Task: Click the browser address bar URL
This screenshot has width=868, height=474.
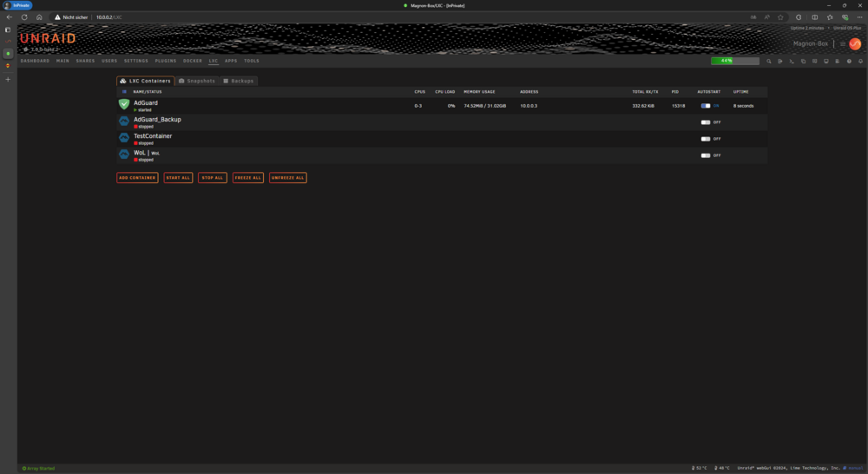Action: tap(109, 17)
